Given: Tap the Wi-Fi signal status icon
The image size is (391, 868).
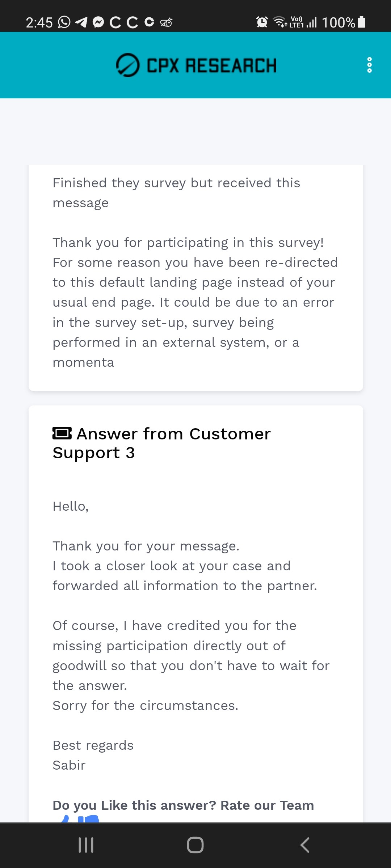Looking at the screenshot, I should click(280, 22).
